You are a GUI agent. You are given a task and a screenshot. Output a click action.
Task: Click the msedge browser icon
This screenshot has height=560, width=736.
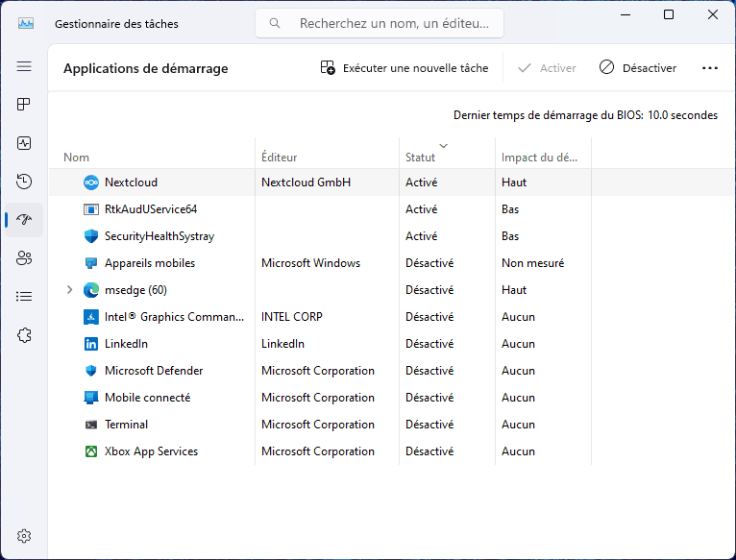(x=91, y=290)
